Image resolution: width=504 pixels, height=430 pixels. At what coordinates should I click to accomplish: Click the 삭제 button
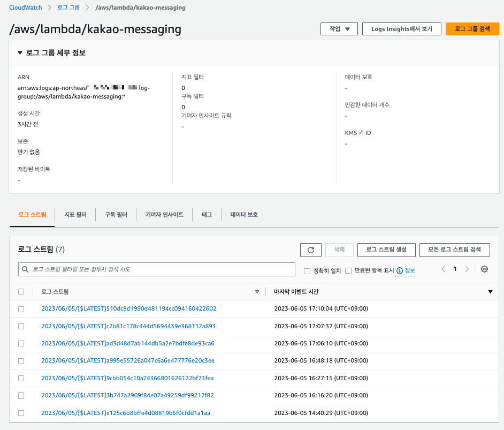(339, 250)
